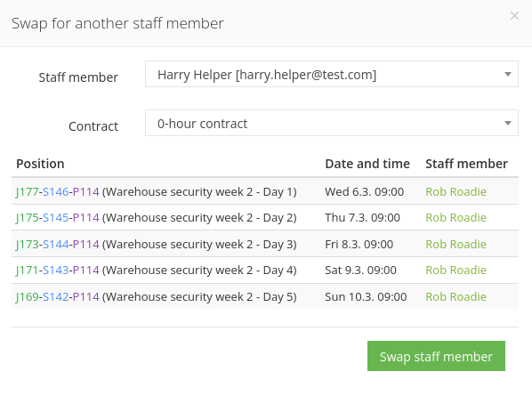
Task: Select the 'Sun 10.3. 09:00' date cell
Action: click(366, 297)
